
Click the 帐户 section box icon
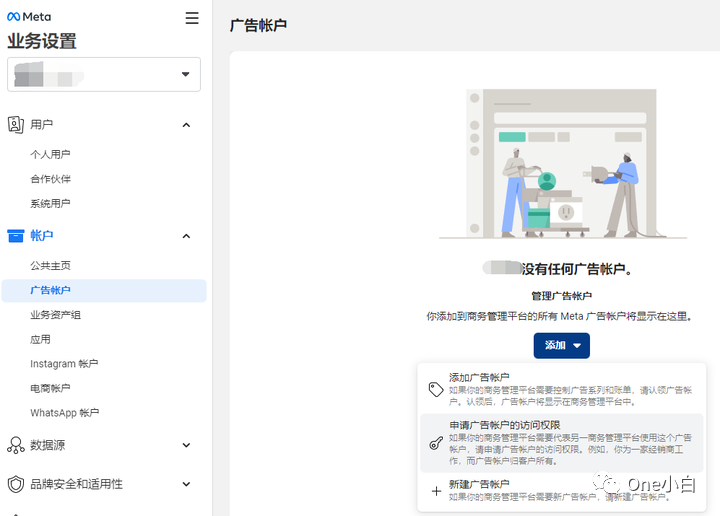pyautogui.click(x=16, y=236)
